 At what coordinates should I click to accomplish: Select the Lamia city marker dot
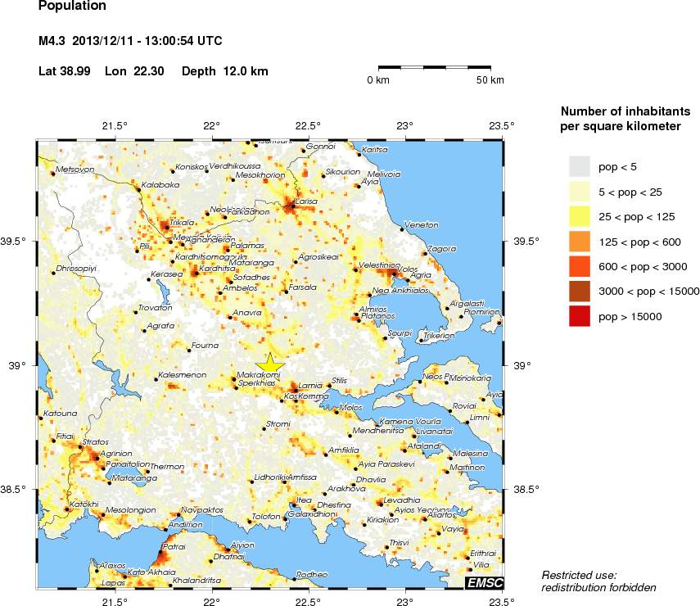[x=296, y=390]
